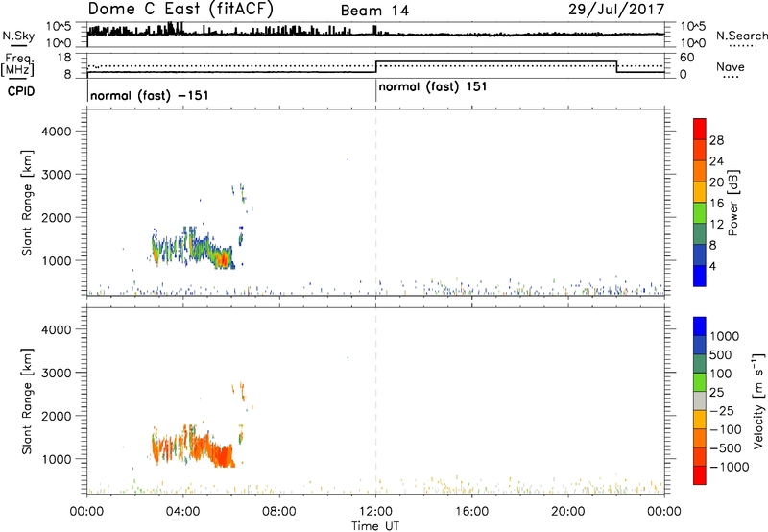Click the '1000' tick on Velocity scale

(725, 336)
